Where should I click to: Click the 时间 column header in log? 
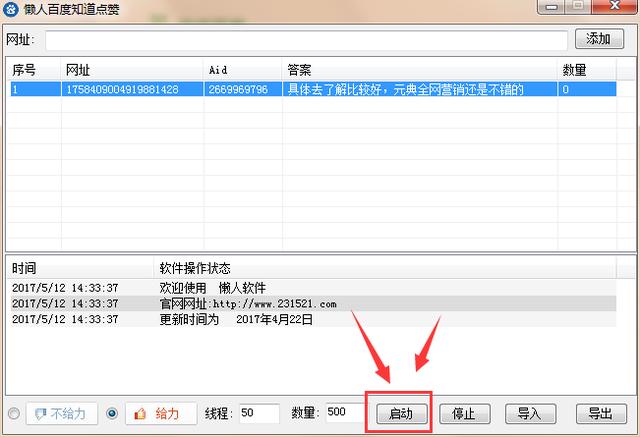81,268
